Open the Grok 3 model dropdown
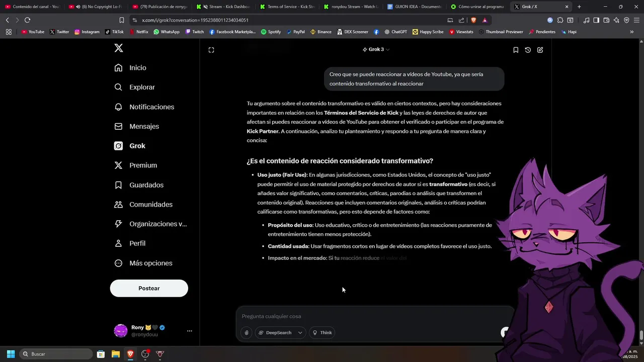The height and width of the screenshot is (362, 644). point(376,49)
